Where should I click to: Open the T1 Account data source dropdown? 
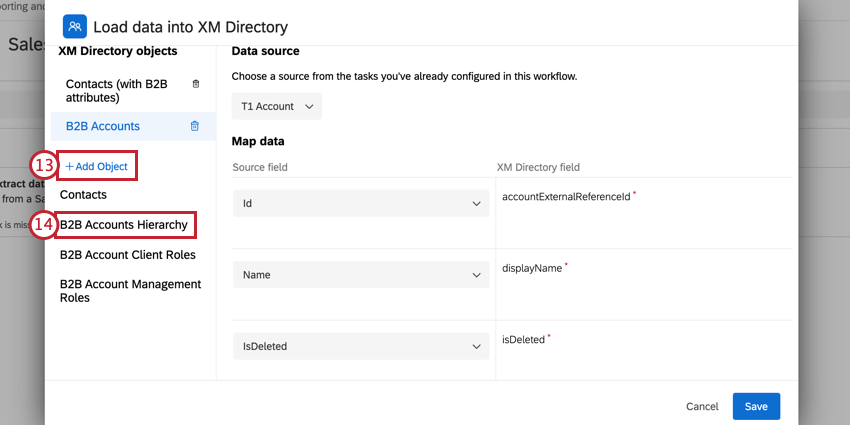pos(277,106)
